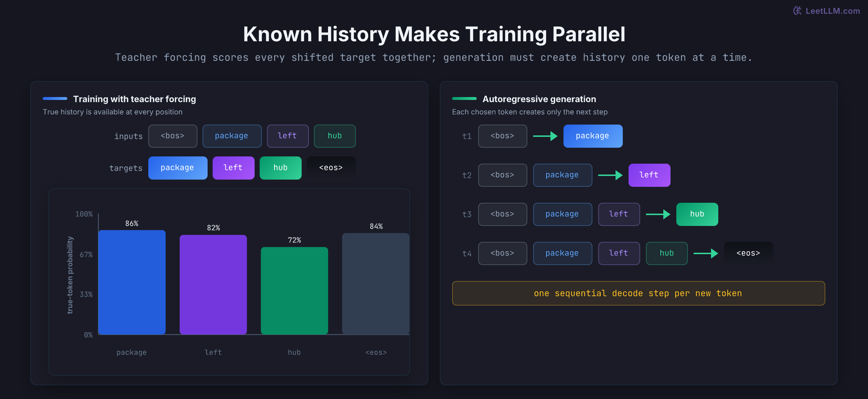Click the <bos> chip in row t1
Screen dimensions: 868x399
[503, 136]
